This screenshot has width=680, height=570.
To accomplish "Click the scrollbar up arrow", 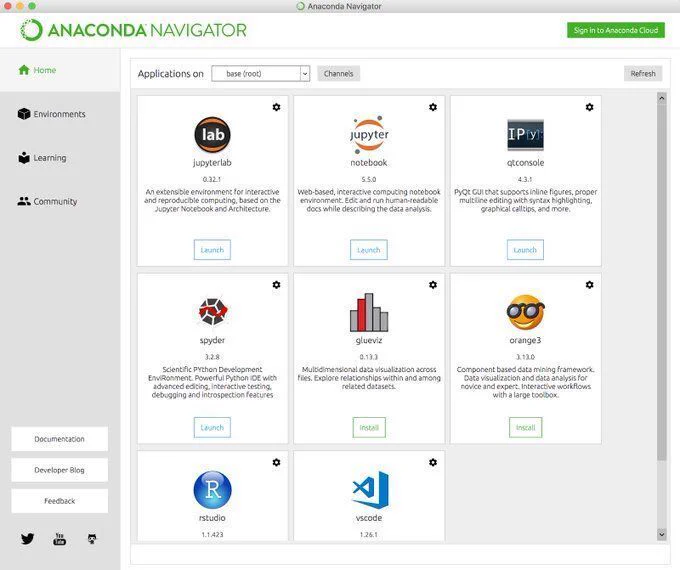I will point(661,98).
